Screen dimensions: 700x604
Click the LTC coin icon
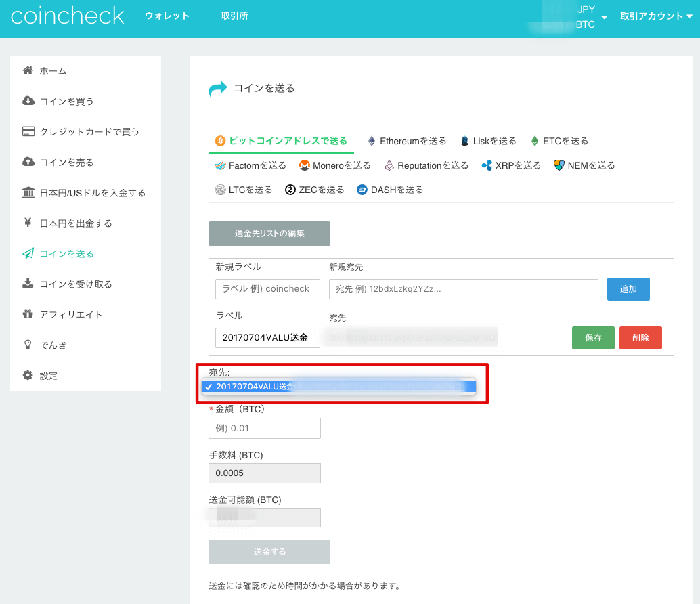220,190
